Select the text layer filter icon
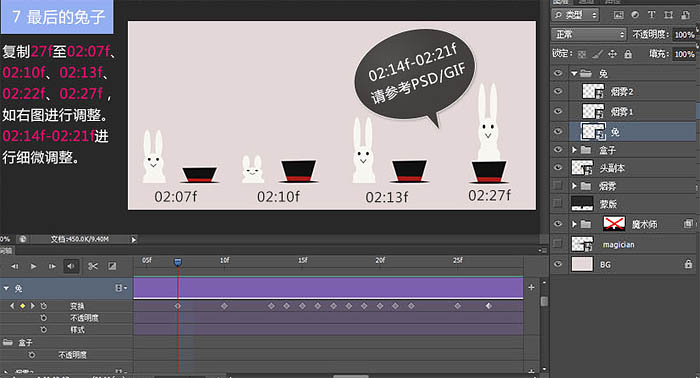 [x=651, y=15]
